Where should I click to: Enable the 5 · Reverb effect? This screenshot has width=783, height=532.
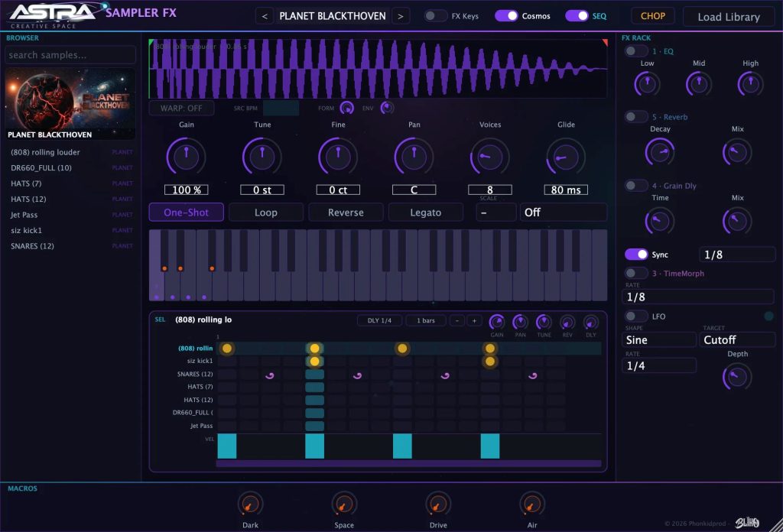[x=635, y=117]
